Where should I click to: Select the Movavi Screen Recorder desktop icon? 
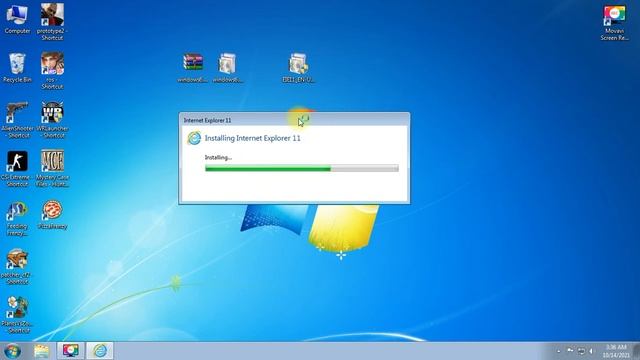coord(614,22)
